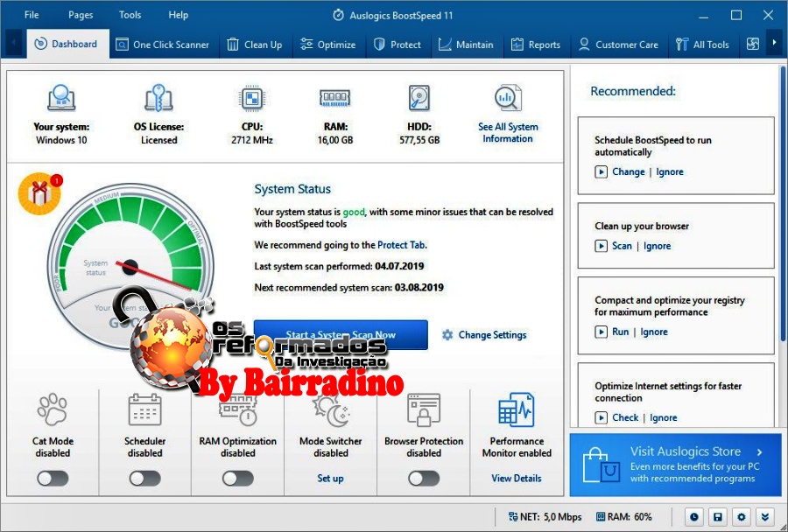This screenshot has height=532, width=788.
Task: Click the Scheduler calendar icon
Action: tap(144, 409)
